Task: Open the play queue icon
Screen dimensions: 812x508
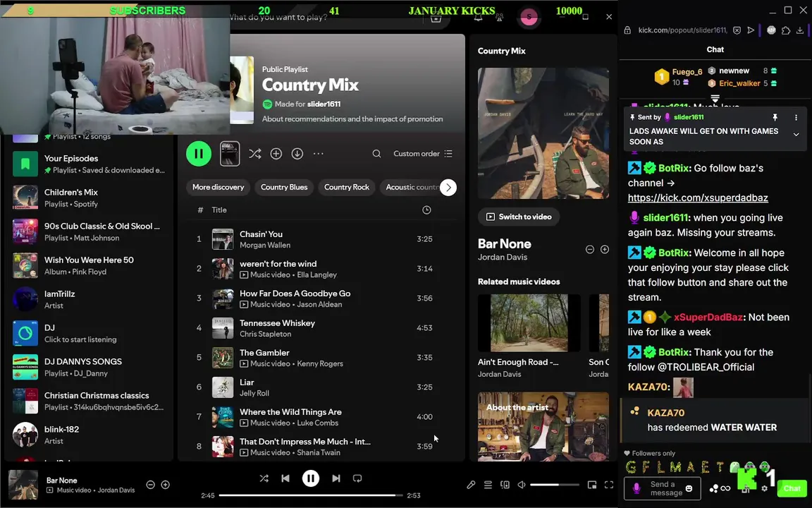Action: [x=488, y=485]
